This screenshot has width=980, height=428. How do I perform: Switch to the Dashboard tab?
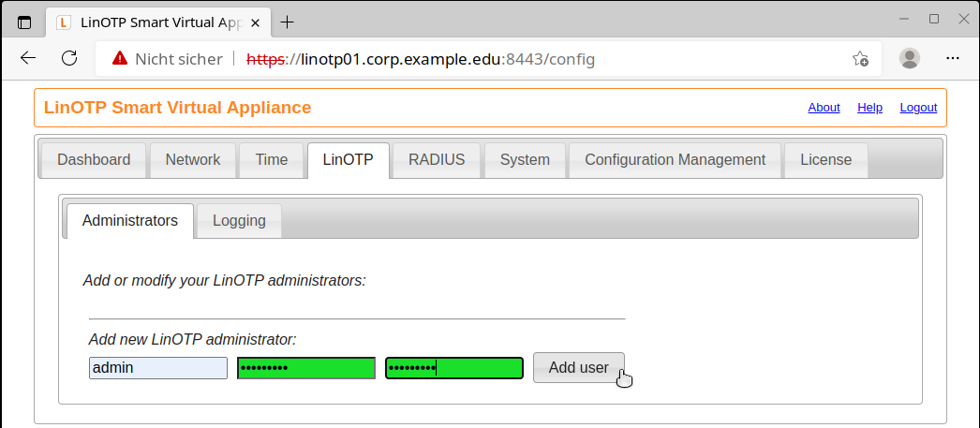pos(94,160)
